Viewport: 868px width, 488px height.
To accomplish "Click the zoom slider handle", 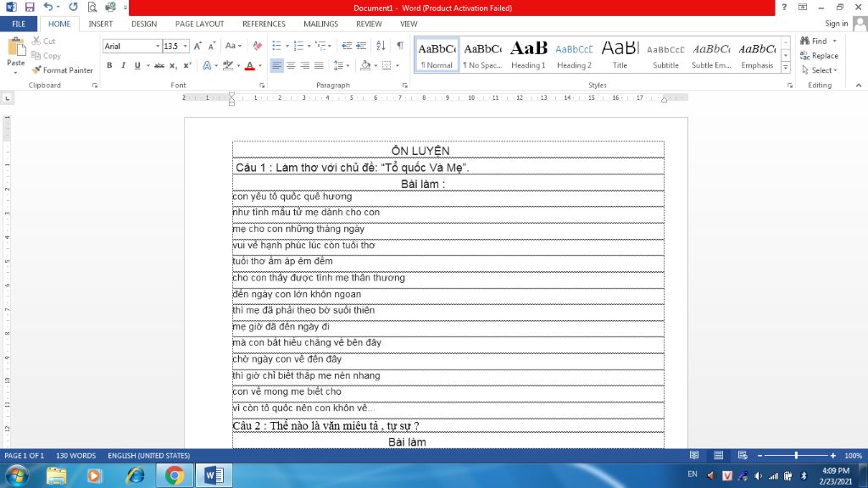I will (x=796, y=455).
